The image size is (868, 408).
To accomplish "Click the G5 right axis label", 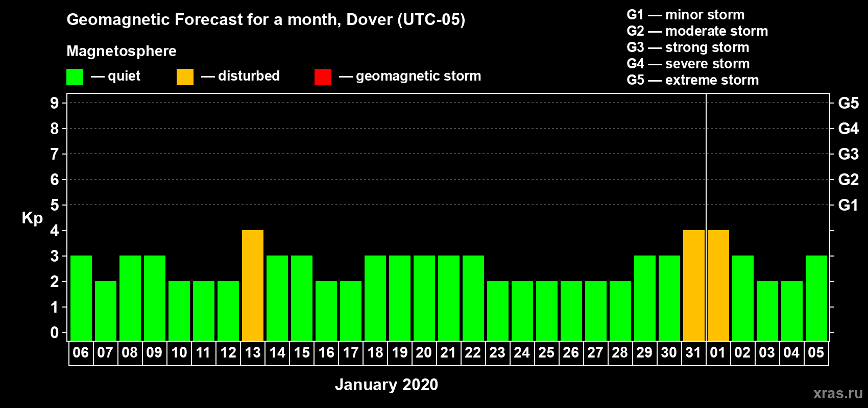I will point(849,103).
